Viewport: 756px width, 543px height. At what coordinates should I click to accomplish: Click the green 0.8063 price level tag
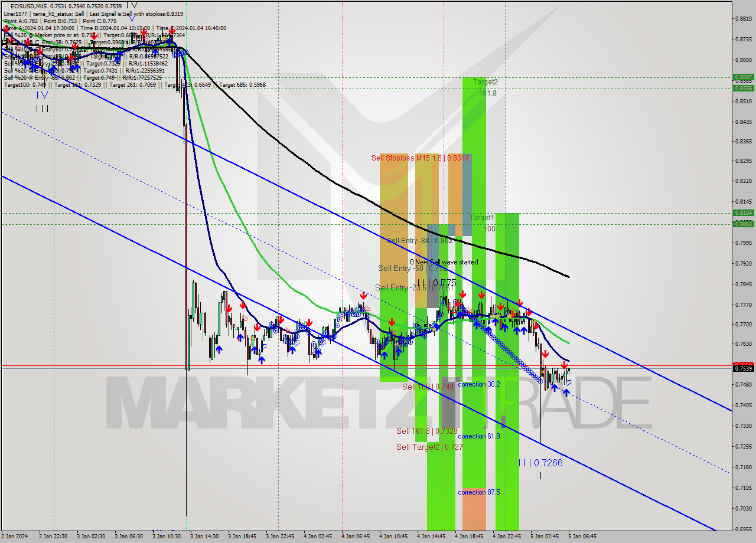(743, 224)
